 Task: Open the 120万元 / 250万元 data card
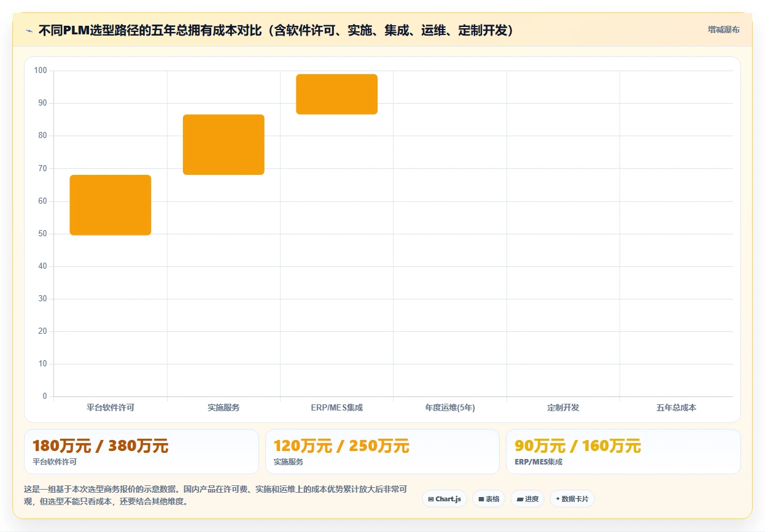[382, 452]
